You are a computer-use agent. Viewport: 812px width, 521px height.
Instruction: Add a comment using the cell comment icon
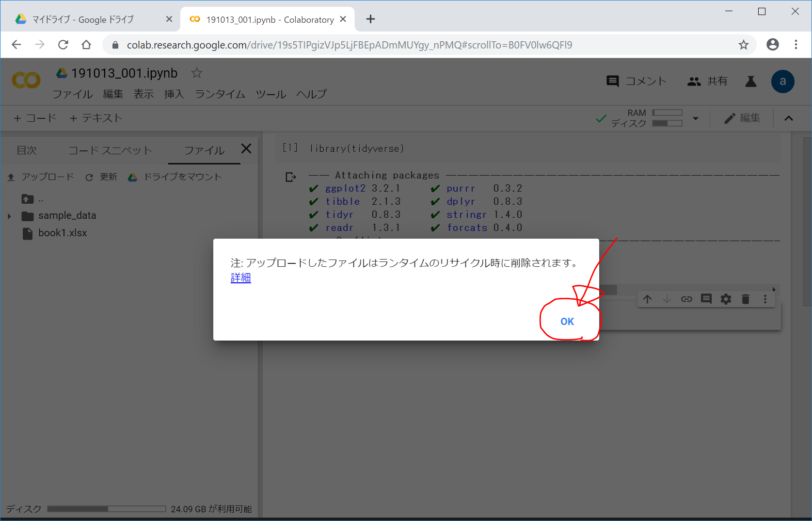pyautogui.click(x=706, y=299)
